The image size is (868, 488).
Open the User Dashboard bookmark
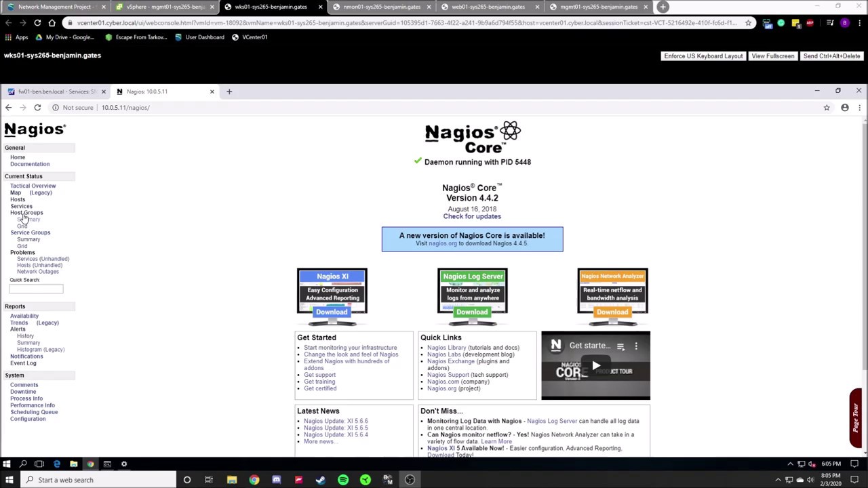tap(199, 37)
